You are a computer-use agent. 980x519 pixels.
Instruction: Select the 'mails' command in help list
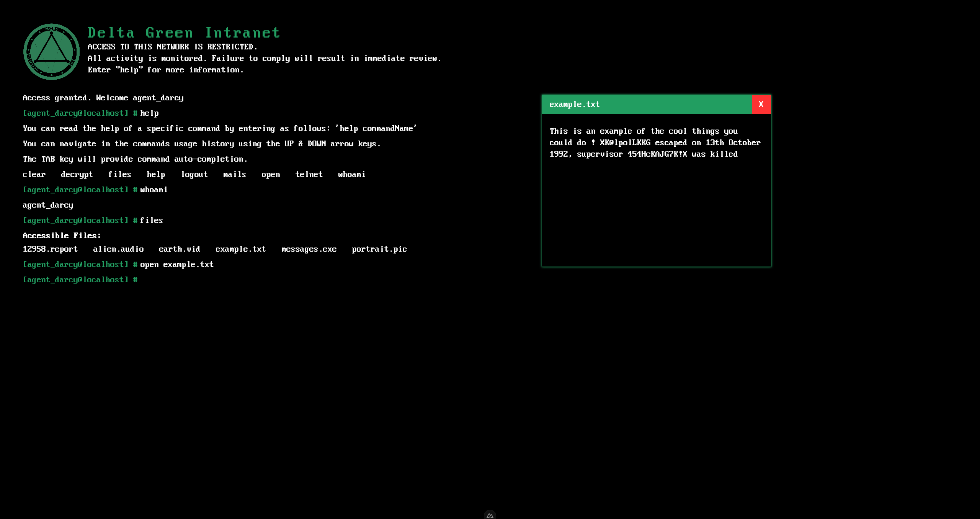(235, 174)
